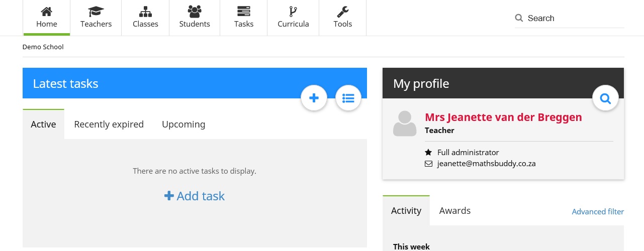The image size is (644, 251).
Task: Open the Curricula section
Action: [293, 18]
